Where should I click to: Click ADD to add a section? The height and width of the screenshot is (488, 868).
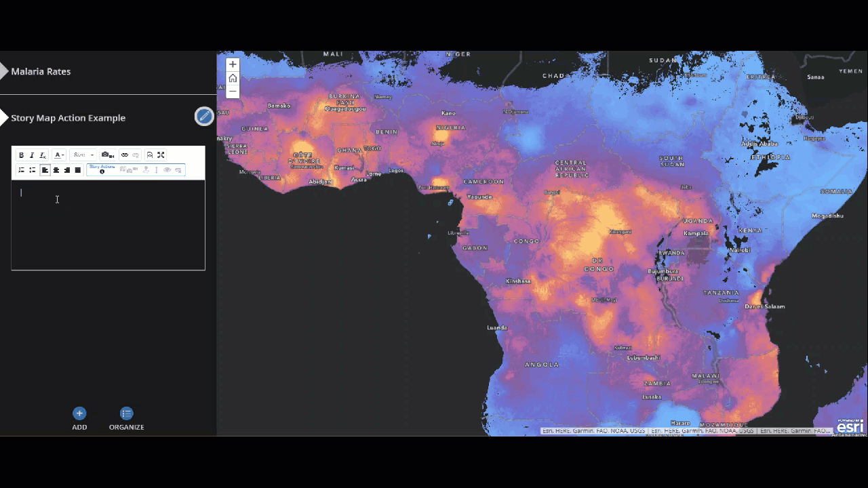[79, 419]
